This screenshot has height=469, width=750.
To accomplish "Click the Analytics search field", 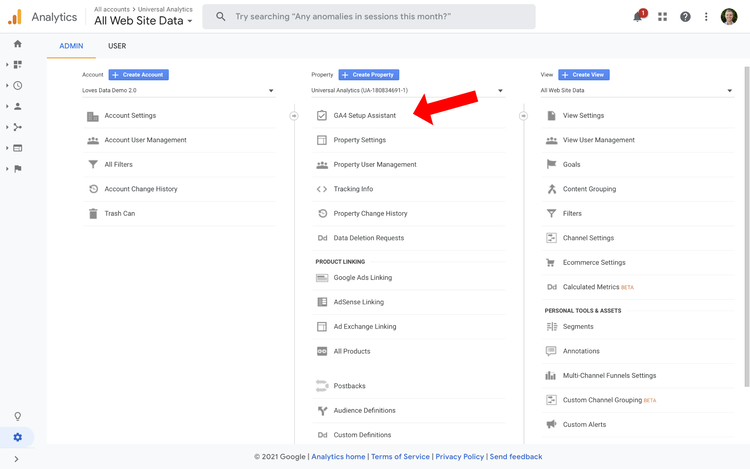I will coord(369,17).
